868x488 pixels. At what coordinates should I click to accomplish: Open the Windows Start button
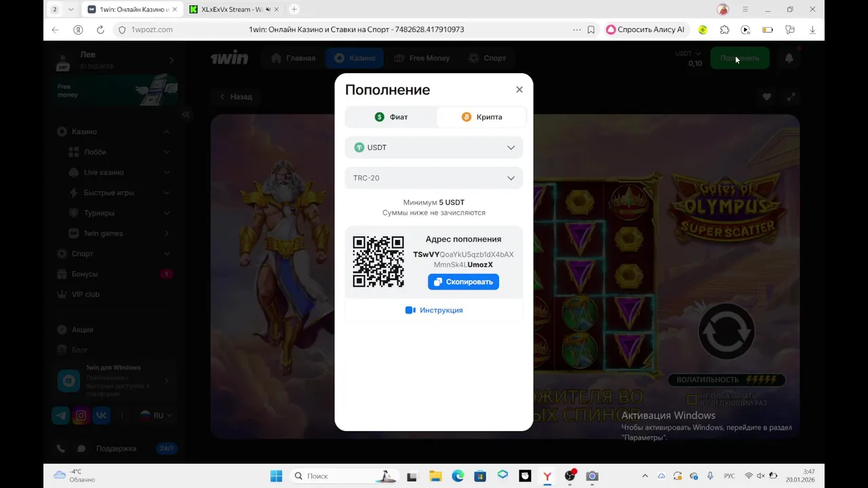(x=276, y=476)
